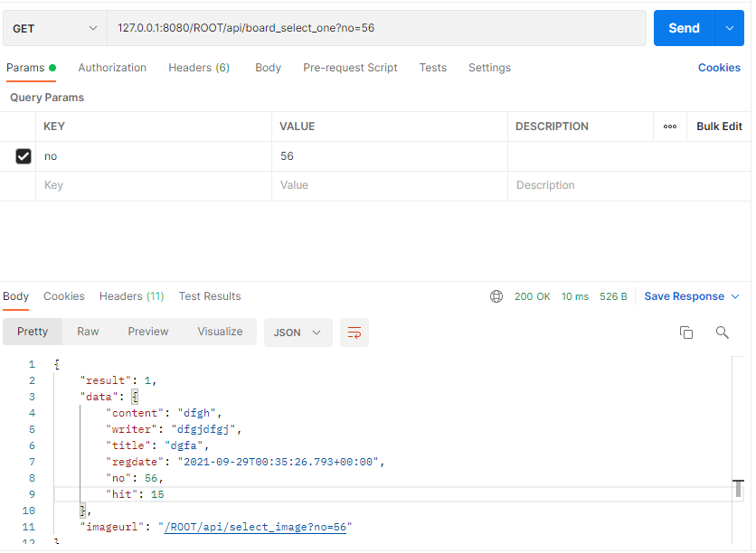Click the "writer" value dfgjdfgj

[x=203, y=430]
